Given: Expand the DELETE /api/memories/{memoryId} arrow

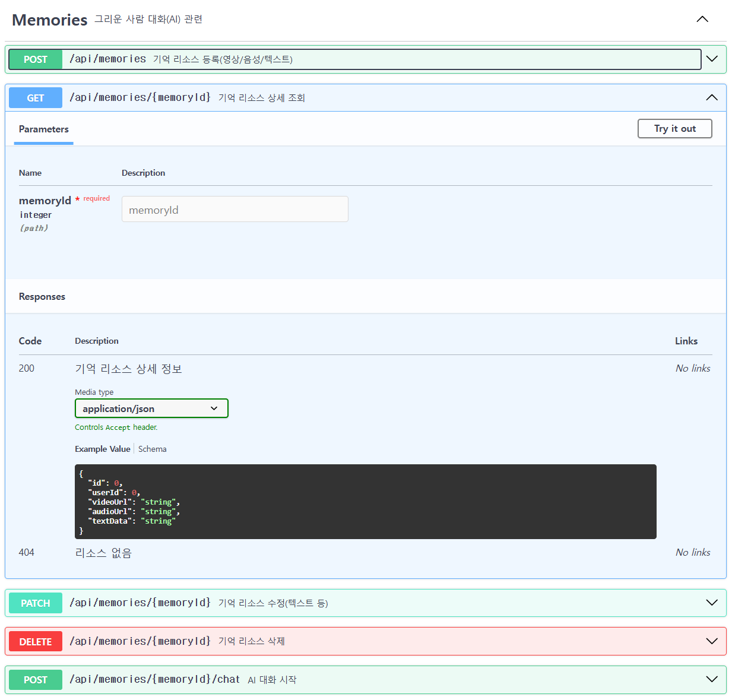Looking at the screenshot, I should [x=712, y=641].
